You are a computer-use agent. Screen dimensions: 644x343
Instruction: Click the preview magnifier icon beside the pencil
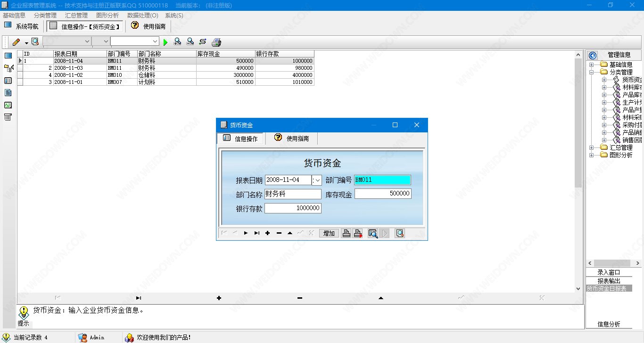[x=35, y=41]
